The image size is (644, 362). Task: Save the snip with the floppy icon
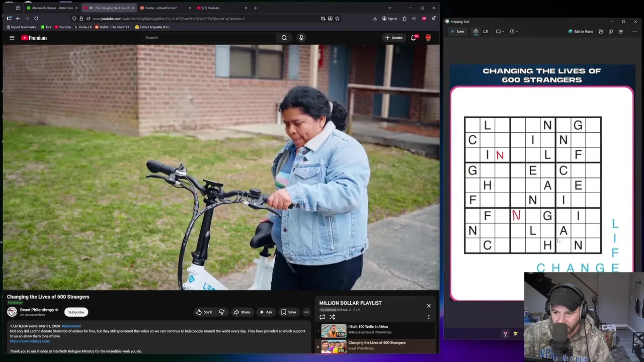click(x=601, y=31)
